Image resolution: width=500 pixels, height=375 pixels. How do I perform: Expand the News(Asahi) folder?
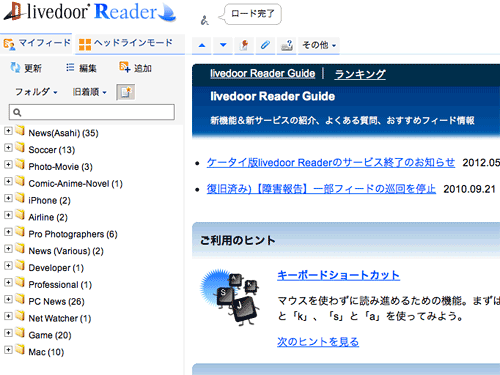[8, 131]
